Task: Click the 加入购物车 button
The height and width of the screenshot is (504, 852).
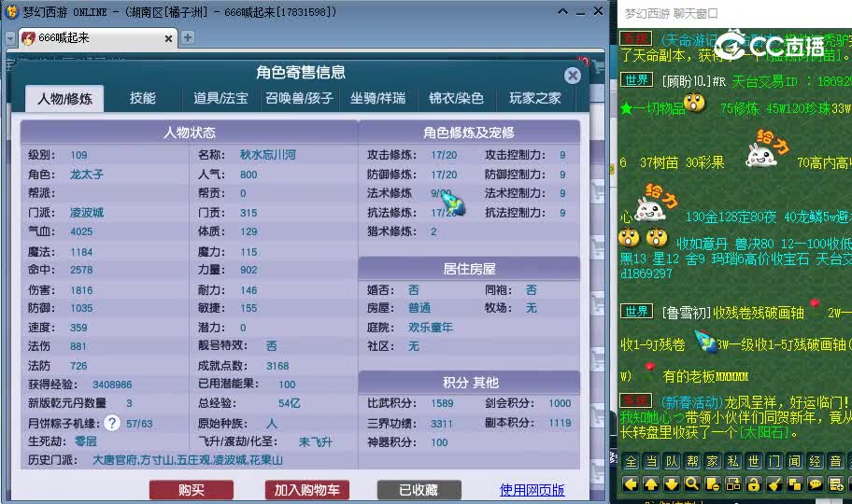Action: pyautogui.click(x=307, y=490)
